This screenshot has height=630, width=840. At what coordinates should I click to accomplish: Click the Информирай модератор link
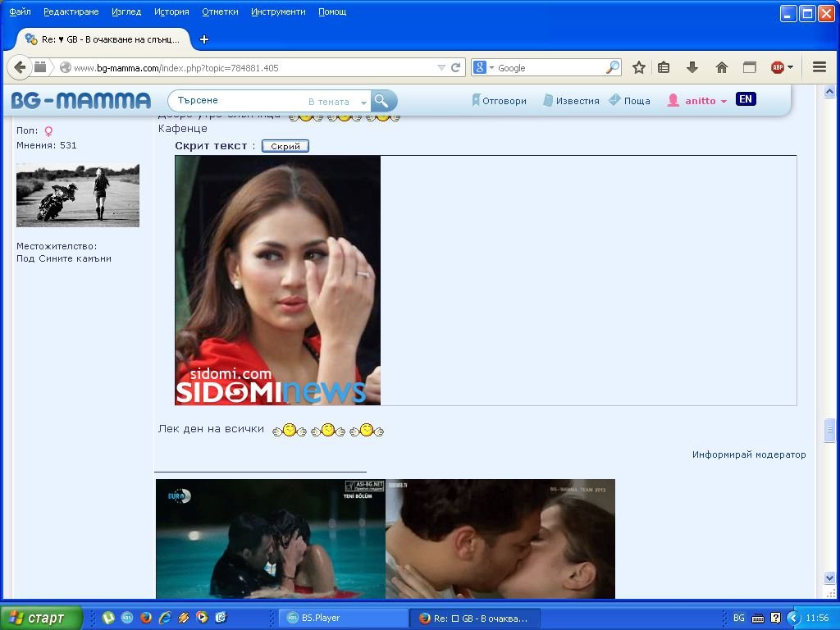pos(748,454)
